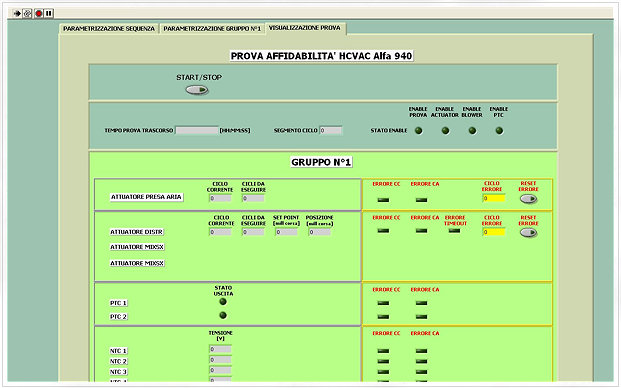This screenshot has width=621, height=388.
Task: Click the Run Continuously toolbar icon
Action: (27, 13)
